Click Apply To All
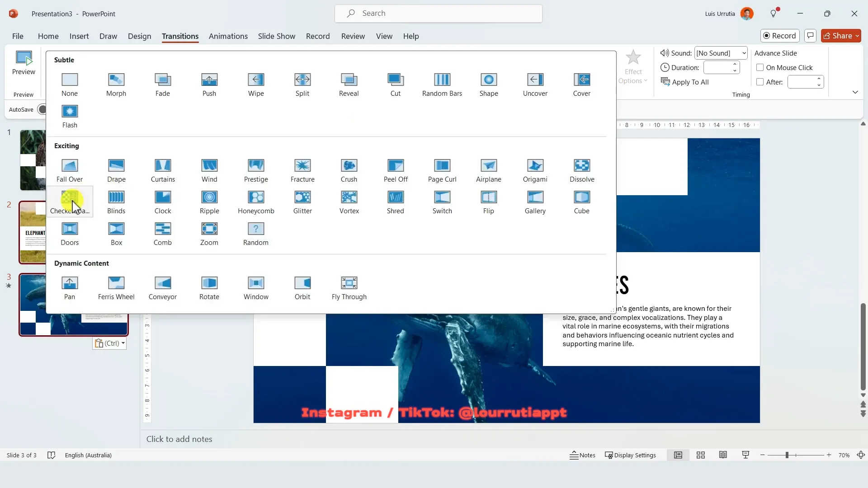The image size is (868, 488). [x=685, y=82]
